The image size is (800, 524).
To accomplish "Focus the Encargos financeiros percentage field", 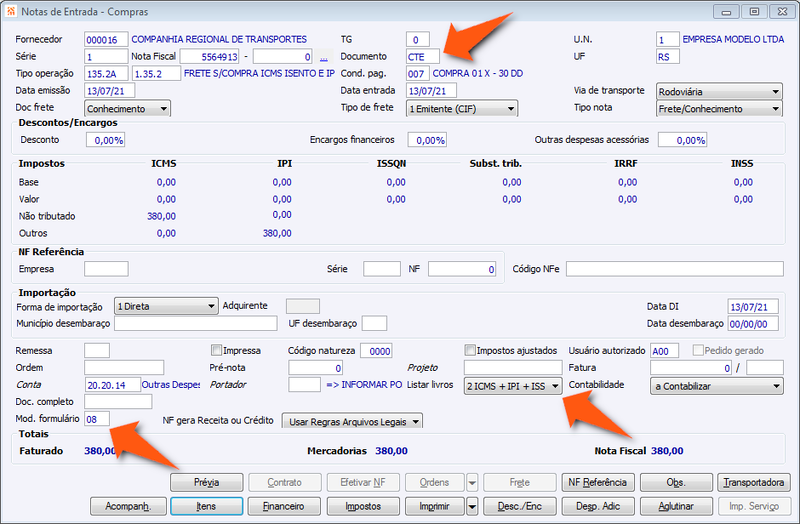I will click(x=427, y=140).
